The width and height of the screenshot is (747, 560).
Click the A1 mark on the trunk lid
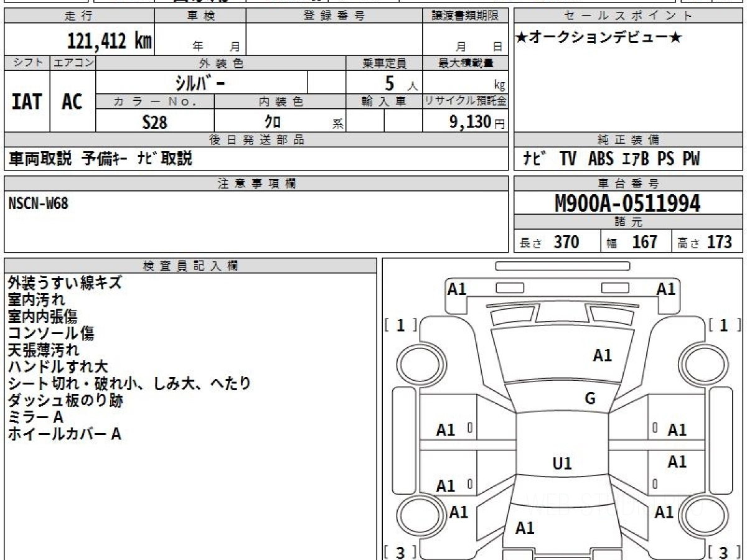(525, 528)
